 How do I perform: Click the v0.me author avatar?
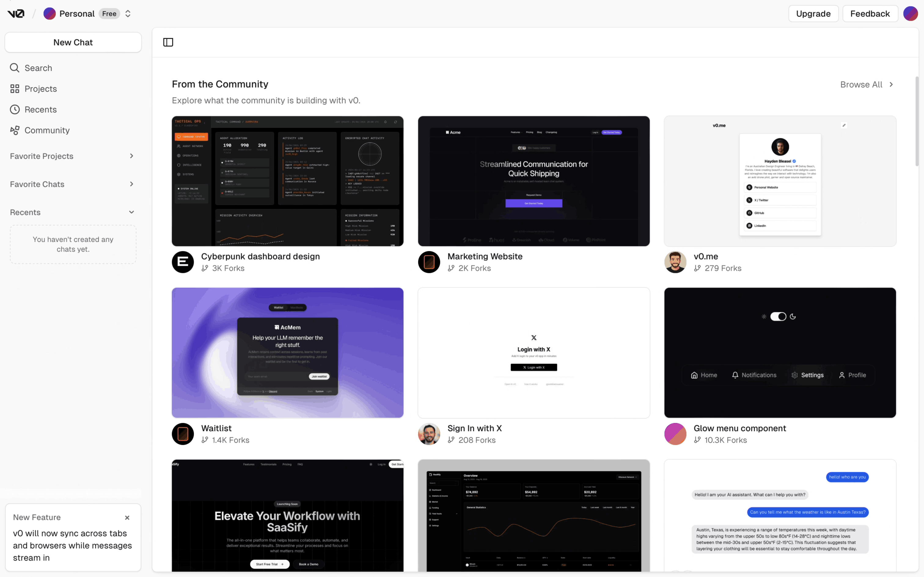tap(675, 262)
